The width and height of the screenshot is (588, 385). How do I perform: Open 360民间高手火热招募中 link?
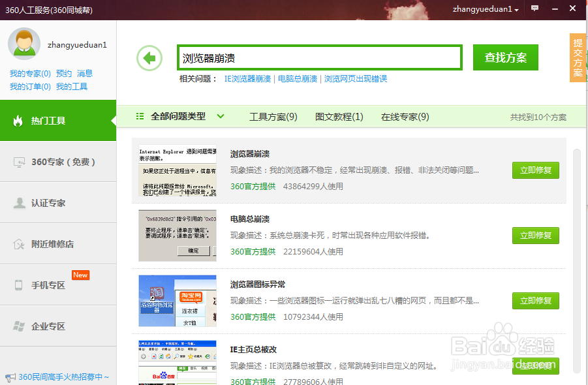click(63, 377)
